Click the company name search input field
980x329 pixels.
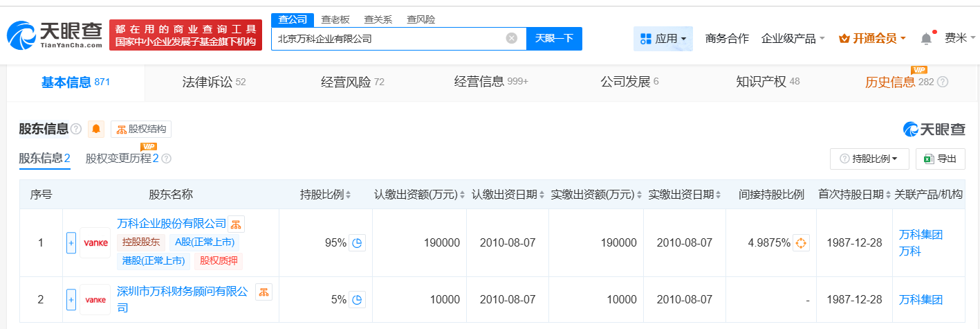[x=387, y=39]
